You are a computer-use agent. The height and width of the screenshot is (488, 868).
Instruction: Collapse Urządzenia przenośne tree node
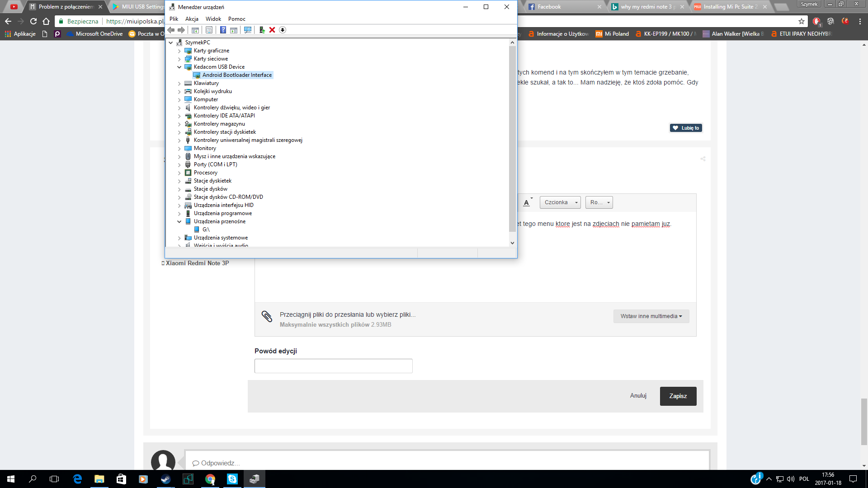pyautogui.click(x=179, y=221)
